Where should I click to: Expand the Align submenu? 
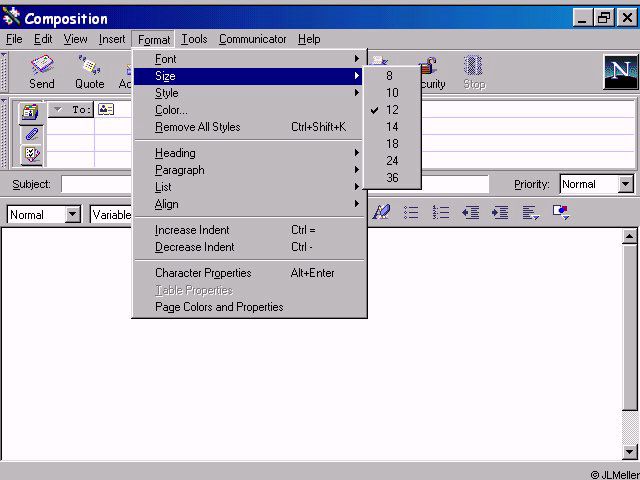click(248, 204)
